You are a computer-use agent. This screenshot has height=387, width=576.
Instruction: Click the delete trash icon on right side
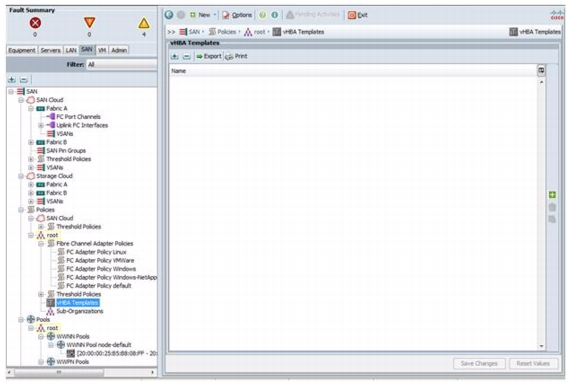552,207
